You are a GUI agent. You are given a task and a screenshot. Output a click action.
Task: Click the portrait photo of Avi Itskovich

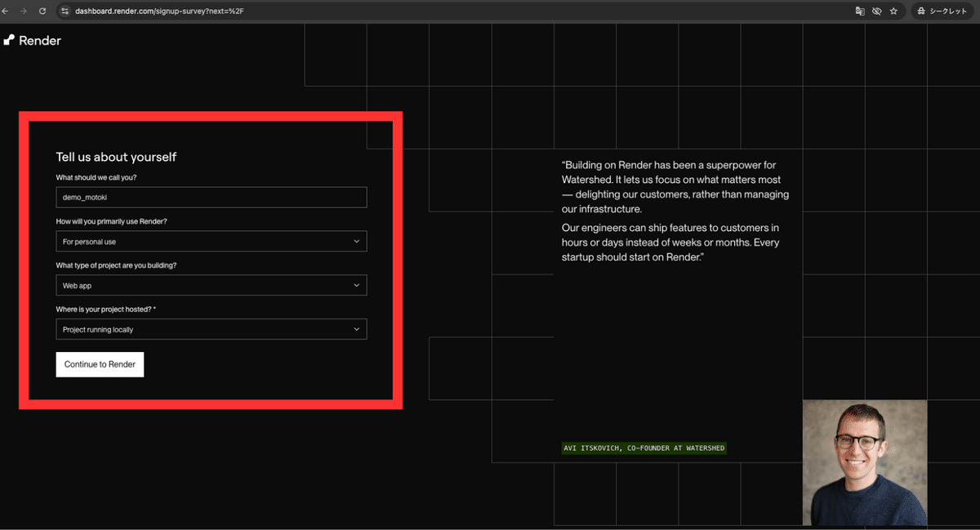point(865,463)
